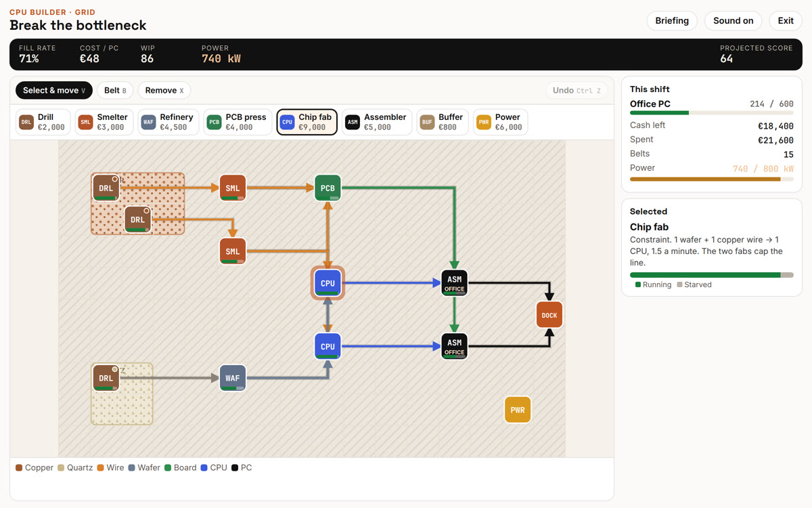Click the CPU legend swatch
This screenshot has height=508, width=812.
pos(204,467)
